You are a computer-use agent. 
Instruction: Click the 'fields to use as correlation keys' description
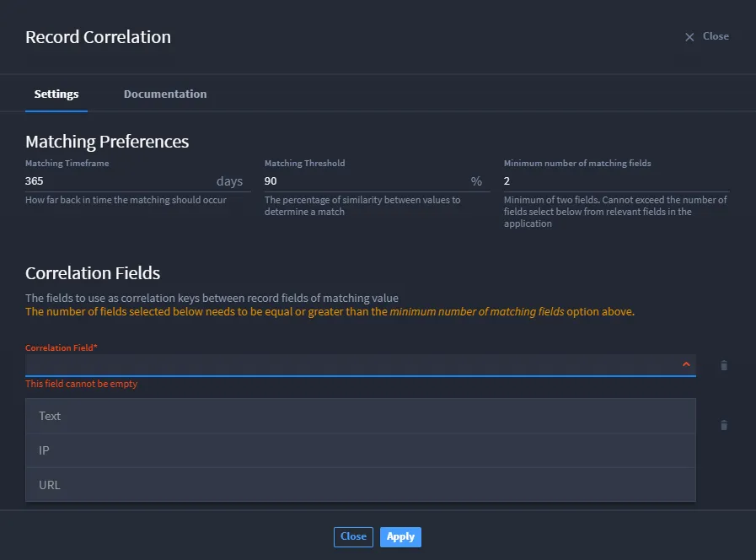click(212, 298)
